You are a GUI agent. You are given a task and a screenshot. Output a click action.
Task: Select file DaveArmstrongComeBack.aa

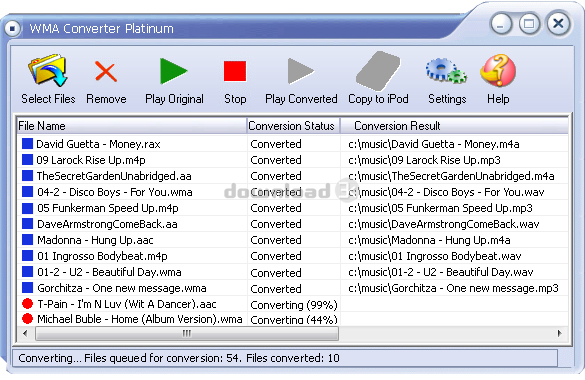(107, 224)
